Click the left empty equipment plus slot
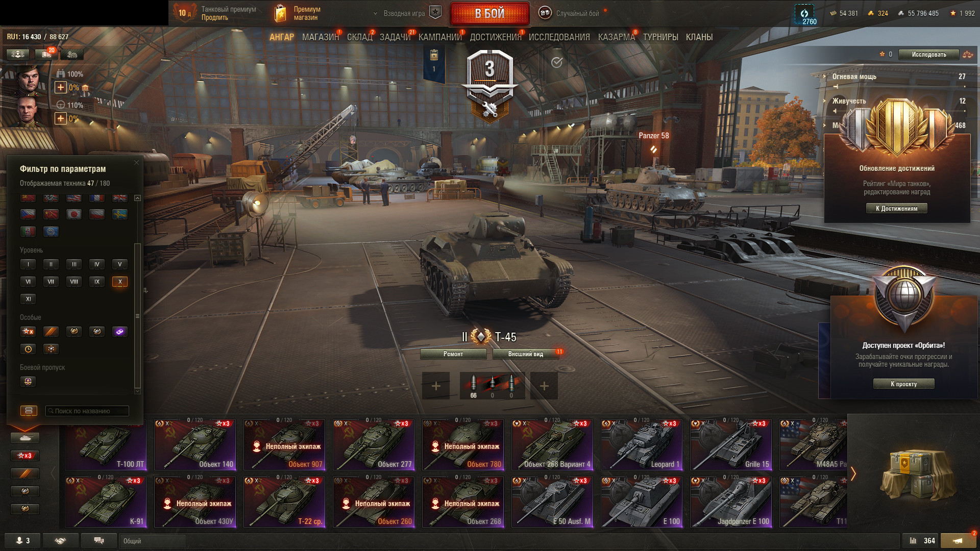Viewport: 980px width, 551px height. (436, 386)
